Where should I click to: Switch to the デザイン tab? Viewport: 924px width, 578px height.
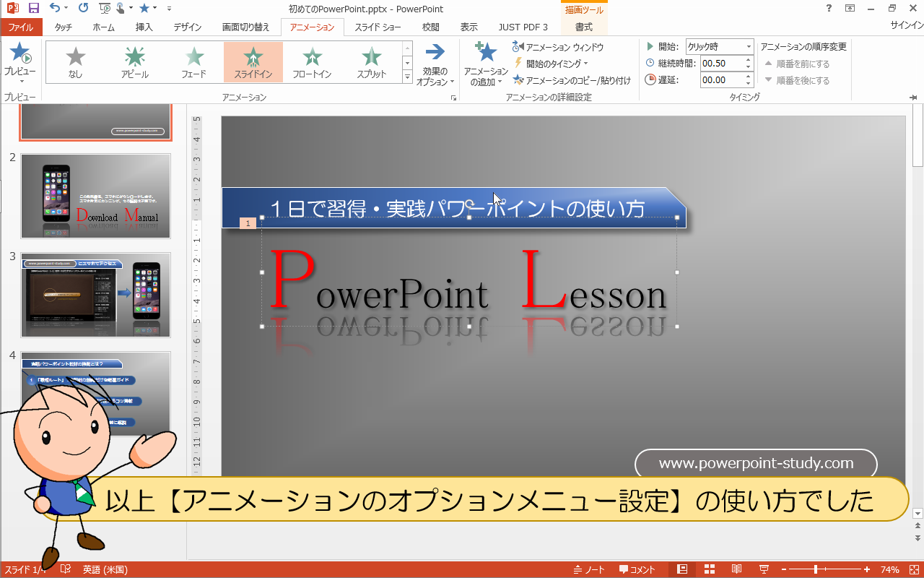tap(187, 27)
